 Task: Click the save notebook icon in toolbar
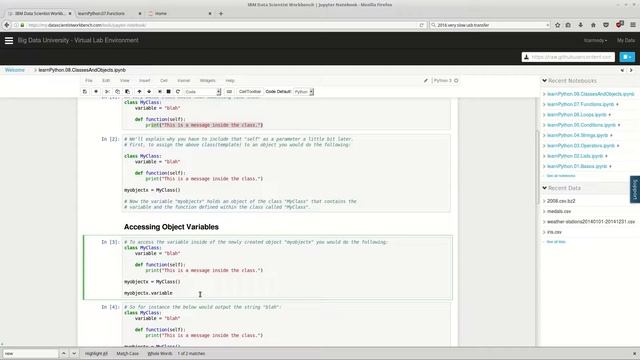click(x=85, y=92)
